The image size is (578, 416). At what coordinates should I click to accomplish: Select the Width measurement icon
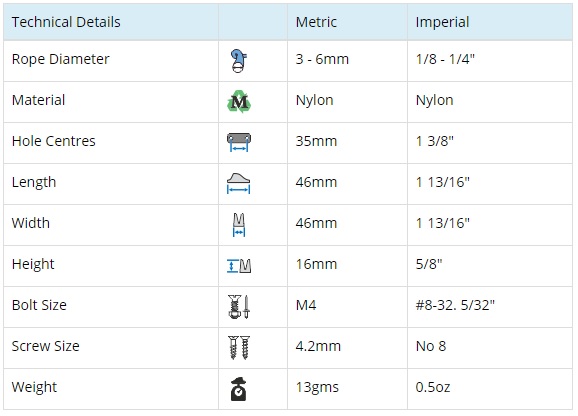pyautogui.click(x=239, y=224)
